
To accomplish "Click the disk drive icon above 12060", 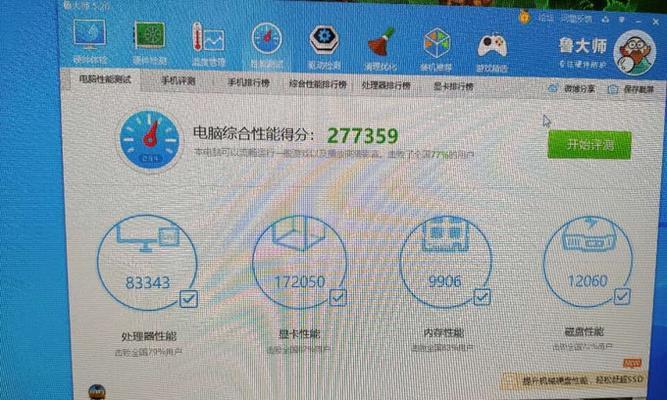I will [589, 236].
